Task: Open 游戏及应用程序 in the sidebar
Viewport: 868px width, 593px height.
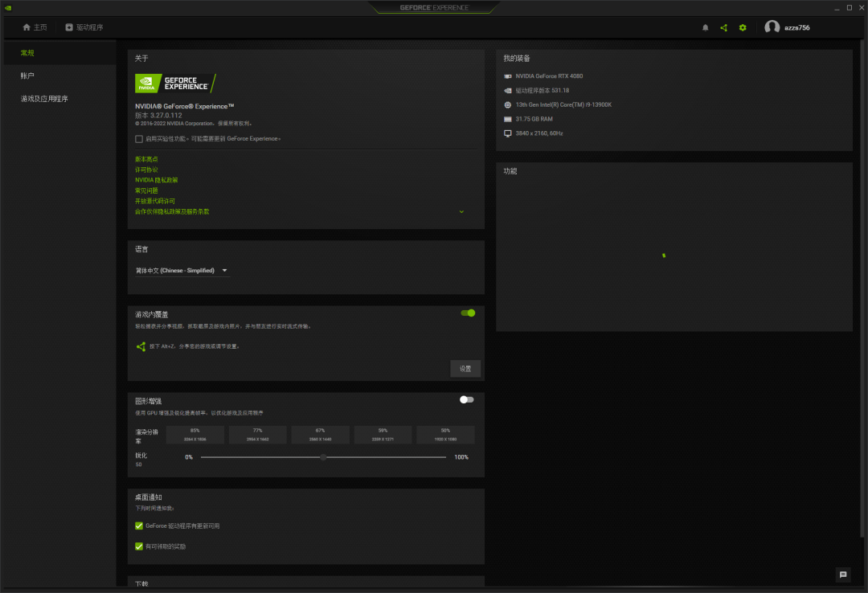Action: (x=59, y=99)
